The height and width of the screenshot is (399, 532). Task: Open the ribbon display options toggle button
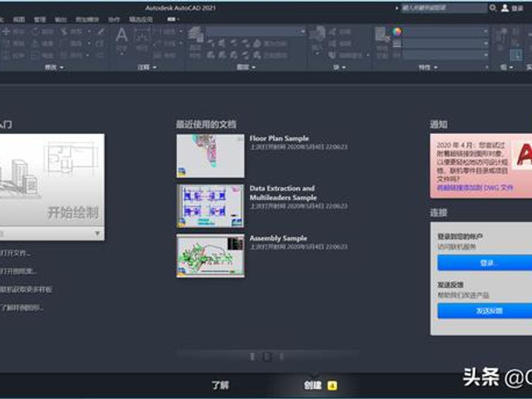tap(173, 19)
